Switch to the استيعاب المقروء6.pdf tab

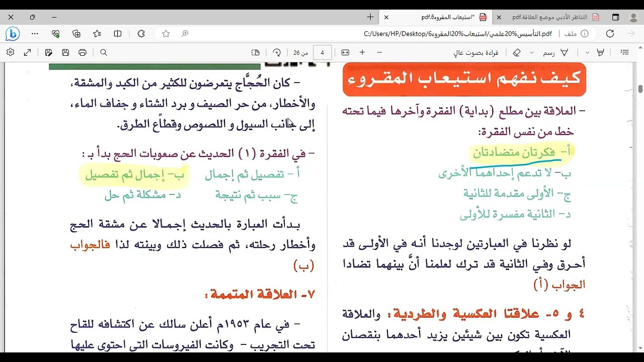coord(436,17)
